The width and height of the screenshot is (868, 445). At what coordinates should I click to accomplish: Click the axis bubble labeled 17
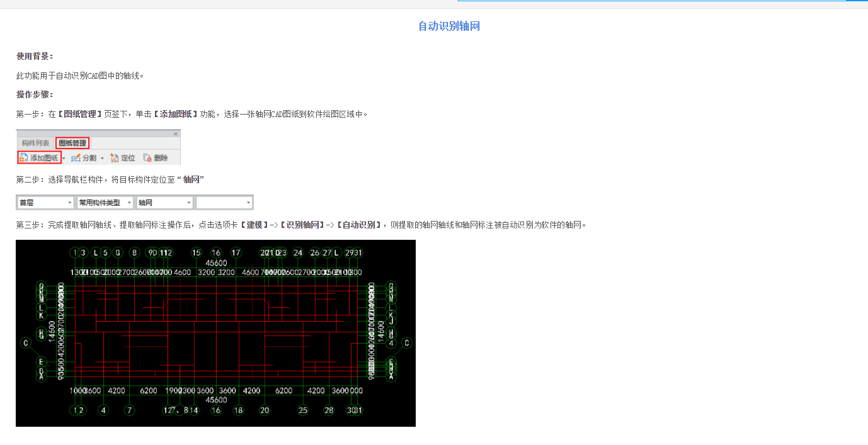coord(236,253)
